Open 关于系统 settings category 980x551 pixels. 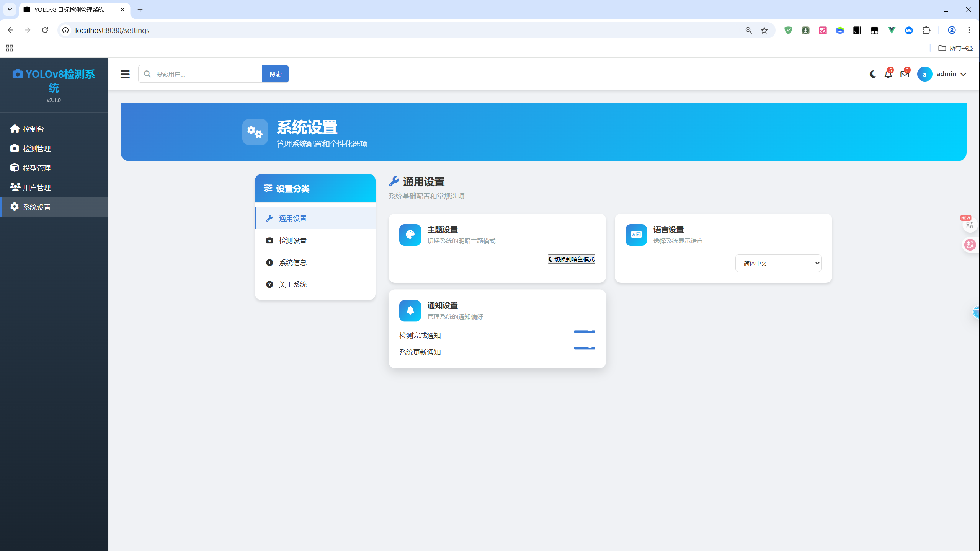click(x=292, y=284)
